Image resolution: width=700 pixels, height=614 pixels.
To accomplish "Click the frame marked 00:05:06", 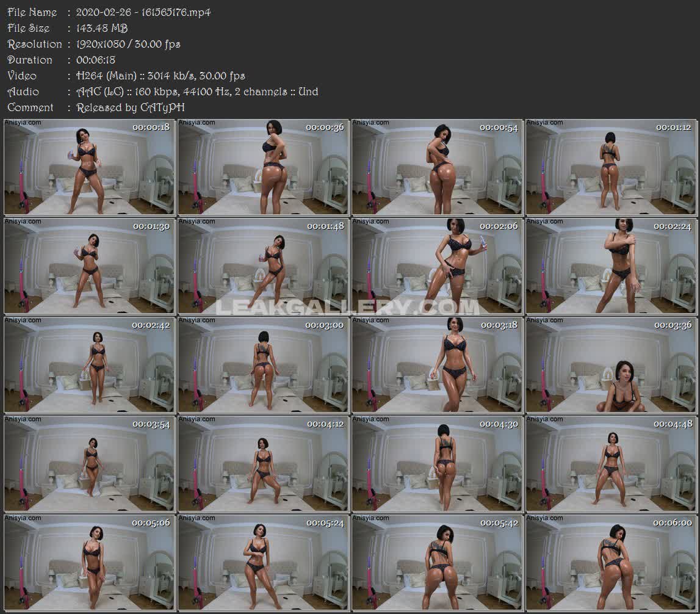I will (x=89, y=562).
